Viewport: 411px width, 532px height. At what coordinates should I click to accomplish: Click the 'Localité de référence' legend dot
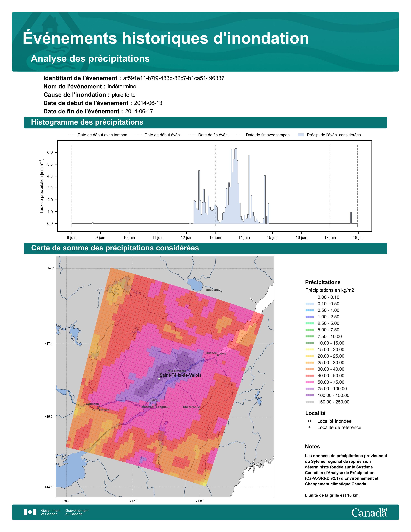(x=309, y=428)
